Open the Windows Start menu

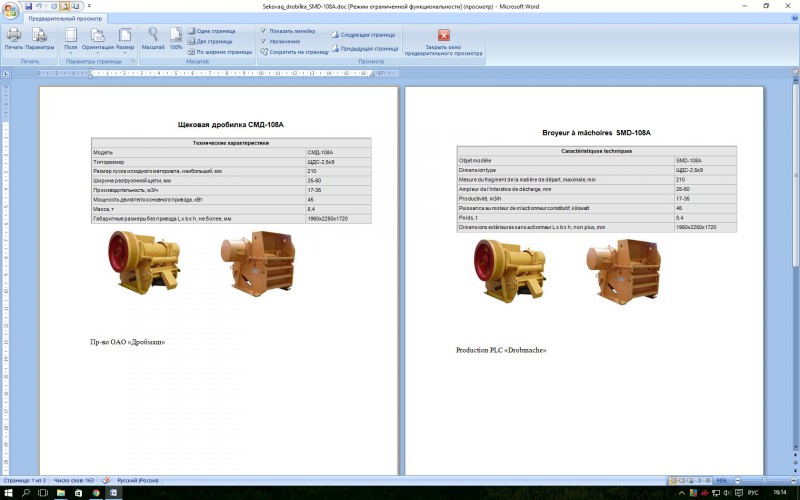click(x=8, y=493)
